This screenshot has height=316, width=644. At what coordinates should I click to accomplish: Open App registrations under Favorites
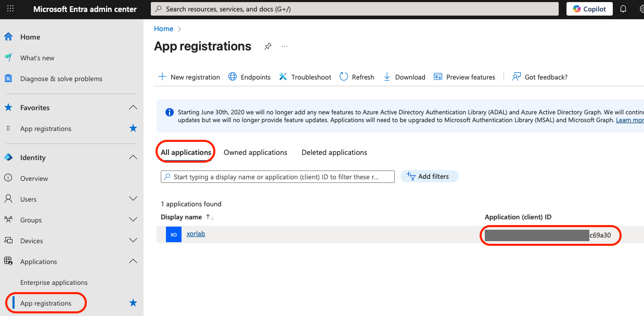(46, 128)
